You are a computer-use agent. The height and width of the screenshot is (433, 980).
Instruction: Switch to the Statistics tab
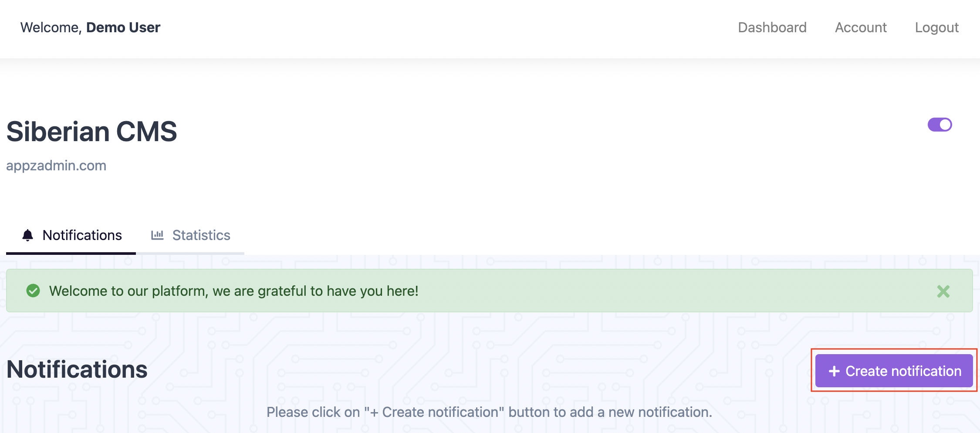(x=190, y=236)
